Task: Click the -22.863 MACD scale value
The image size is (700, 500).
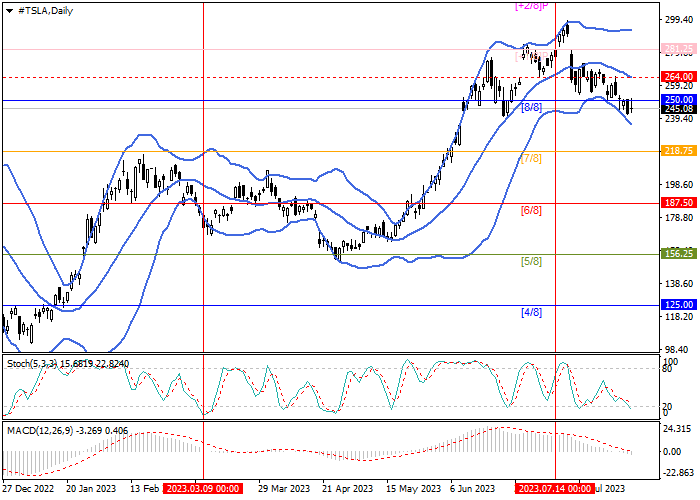Action: (678, 473)
